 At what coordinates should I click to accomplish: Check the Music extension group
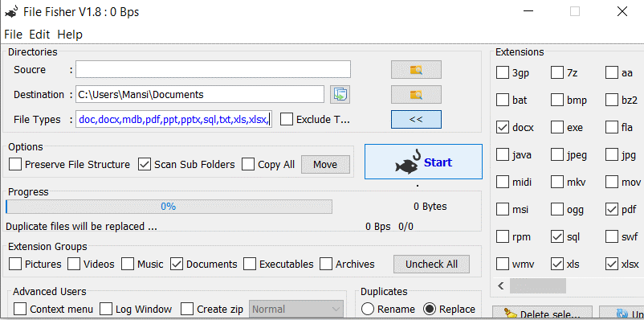pyautogui.click(x=128, y=264)
